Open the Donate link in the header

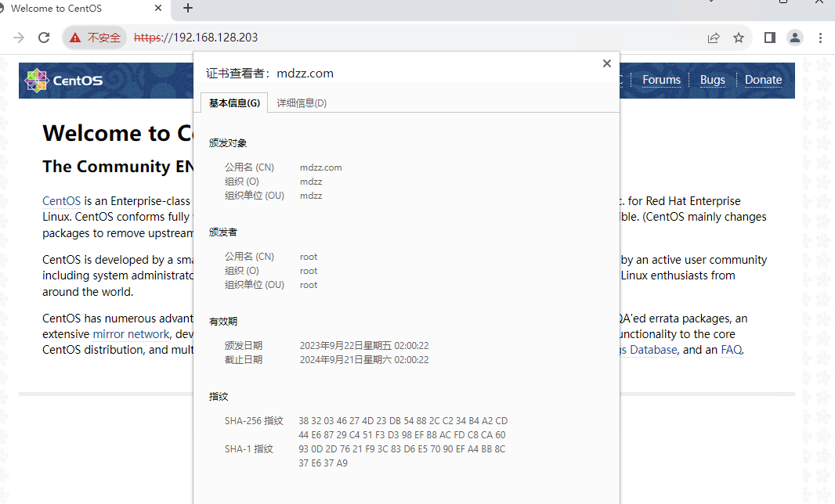(763, 80)
